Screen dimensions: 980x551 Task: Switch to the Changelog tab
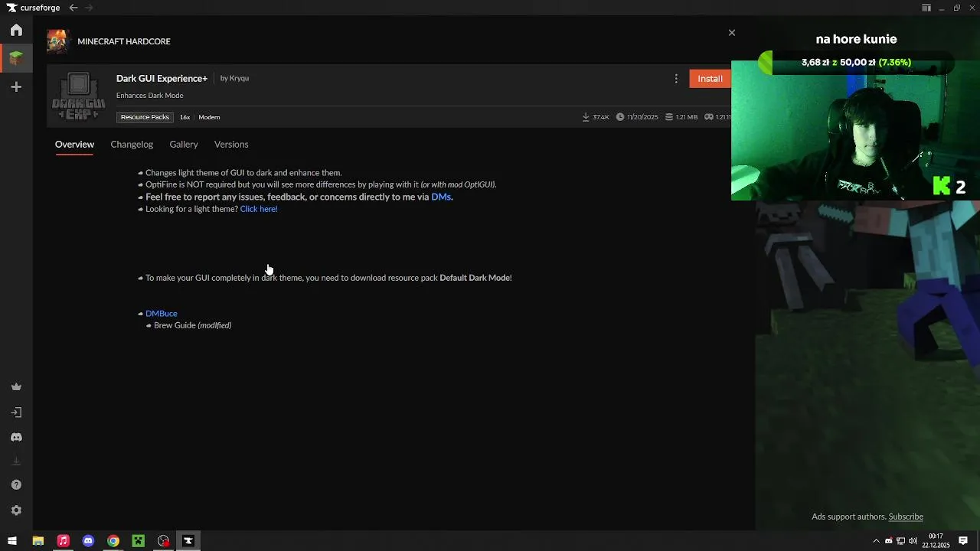132,145
